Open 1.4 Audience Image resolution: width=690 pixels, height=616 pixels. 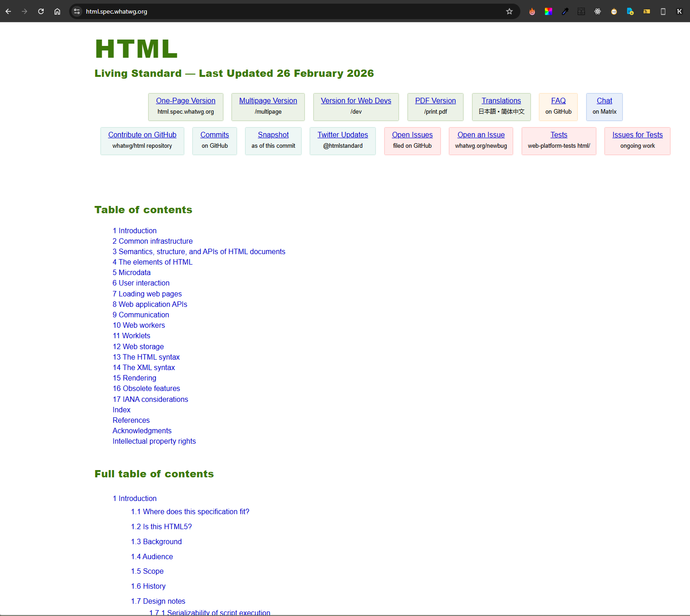tap(152, 556)
